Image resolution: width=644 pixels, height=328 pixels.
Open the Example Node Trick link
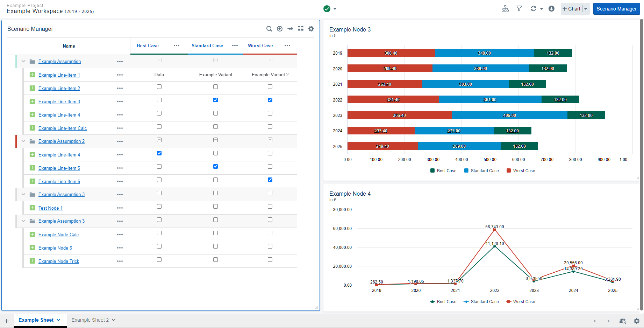tap(58, 261)
